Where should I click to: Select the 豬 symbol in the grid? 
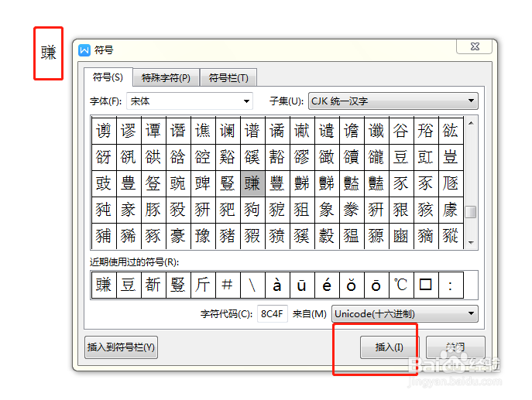click(x=228, y=236)
